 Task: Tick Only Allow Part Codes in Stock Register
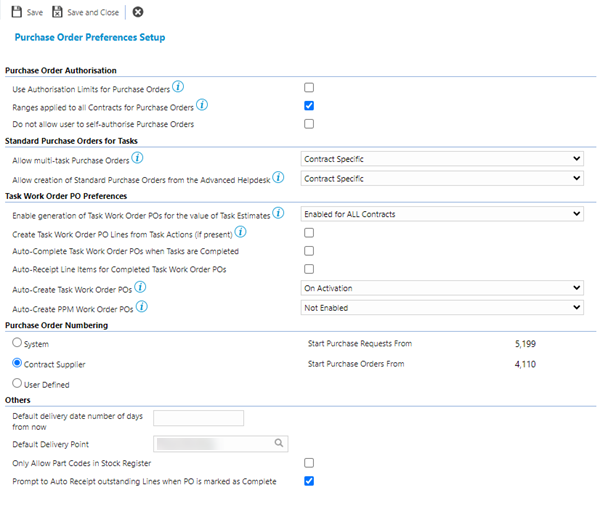(x=309, y=463)
